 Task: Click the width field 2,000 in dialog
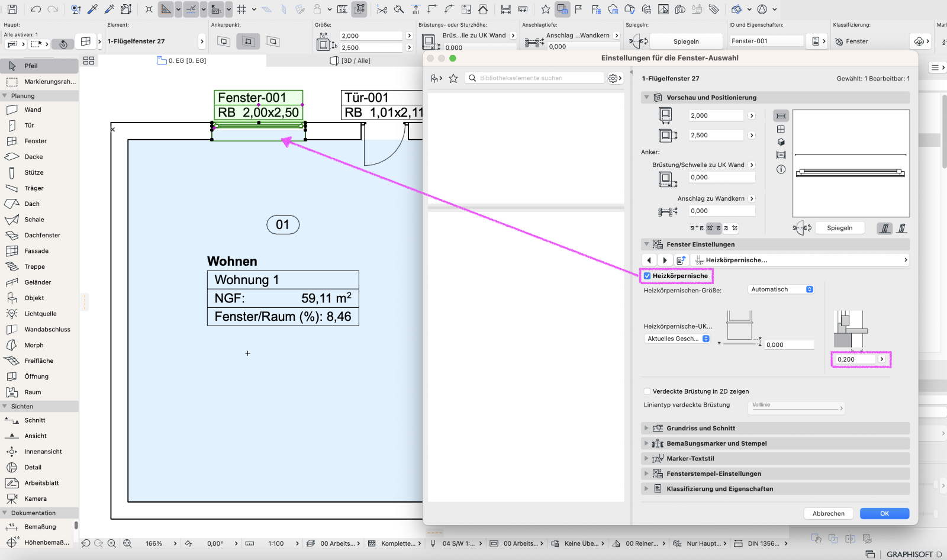716,116
